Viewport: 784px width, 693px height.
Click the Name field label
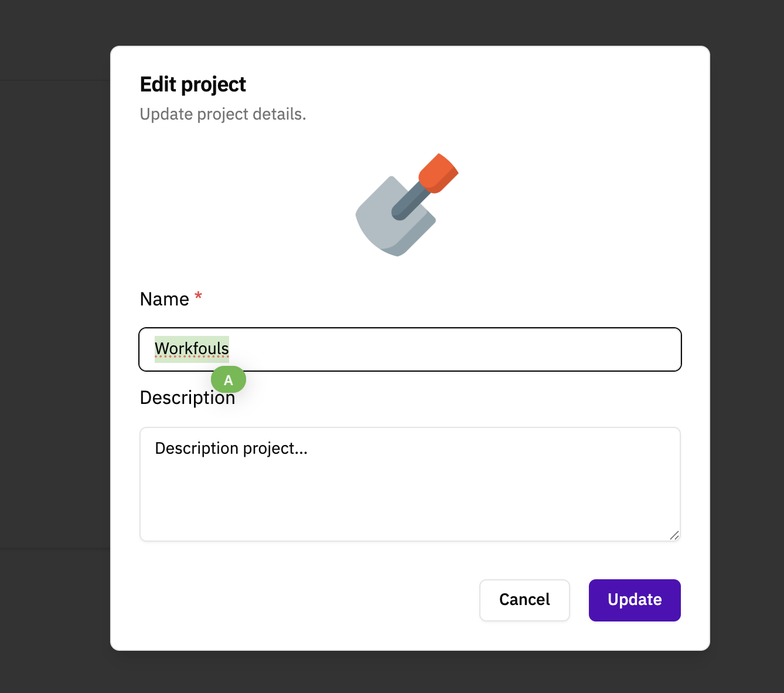[x=164, y=300]
